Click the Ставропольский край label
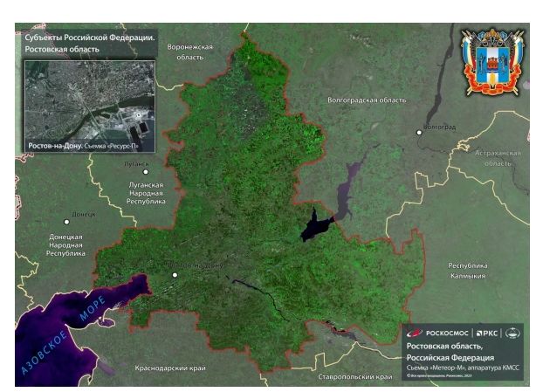Viewport: 543px width, 392px height. (x=354, y=377)
